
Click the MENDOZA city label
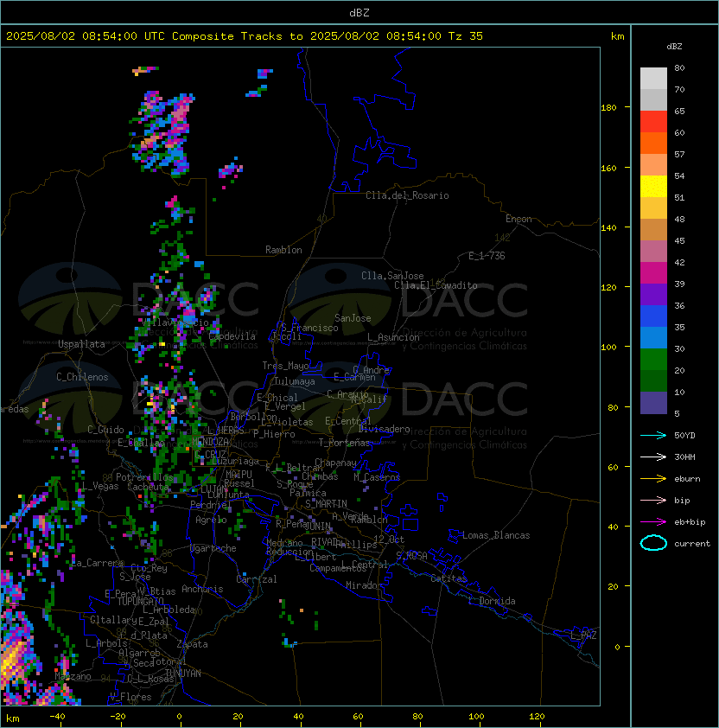pyautogui.click(x=210, y=442)
